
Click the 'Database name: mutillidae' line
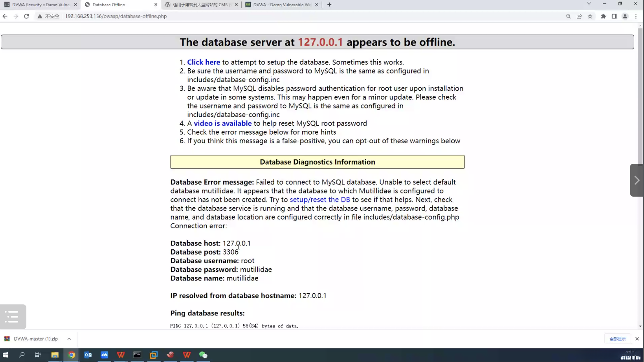pos(215,278)
